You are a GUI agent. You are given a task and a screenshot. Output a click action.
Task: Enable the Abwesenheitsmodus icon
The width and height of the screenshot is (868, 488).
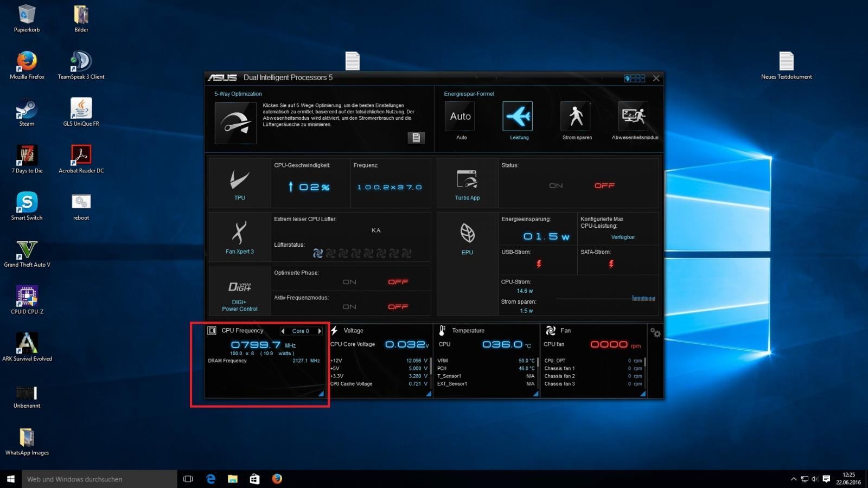pyautogui.click(x=634, y=116)
